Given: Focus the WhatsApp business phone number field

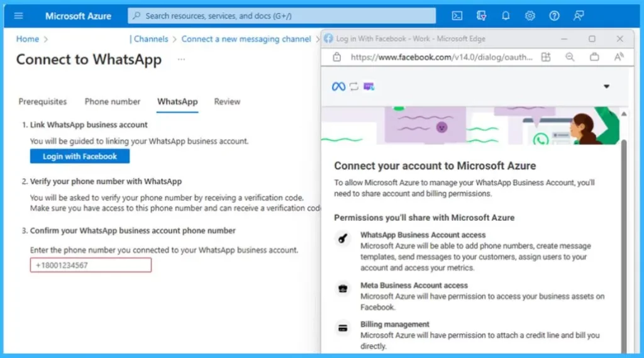Looking at the screenshot, I should tap(91, 265).
